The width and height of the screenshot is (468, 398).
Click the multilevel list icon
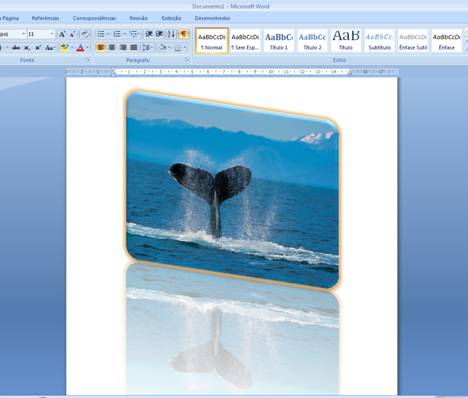pyautogui.click(x=133, y=34)
